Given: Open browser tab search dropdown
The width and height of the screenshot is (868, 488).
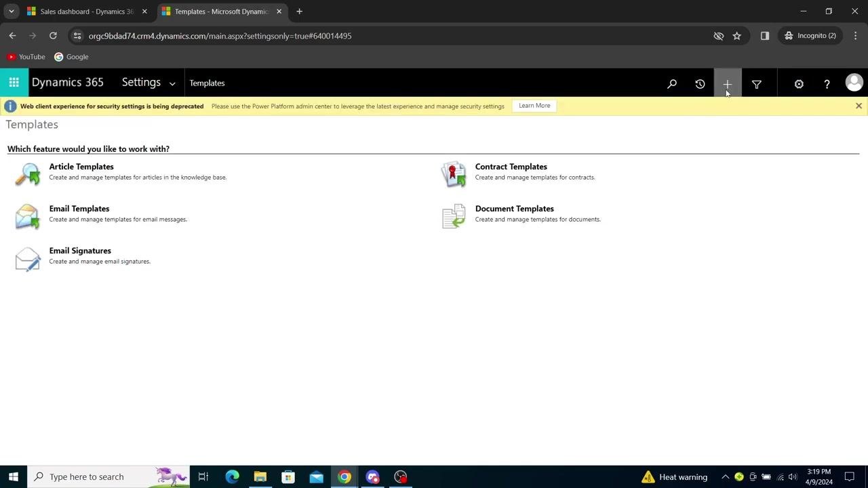Looking at the screenshot, I should tap(12, 12).
